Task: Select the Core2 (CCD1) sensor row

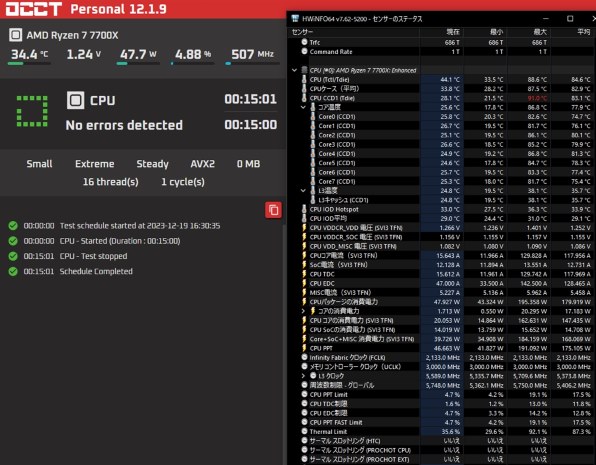Action: [x=442, y=135]
